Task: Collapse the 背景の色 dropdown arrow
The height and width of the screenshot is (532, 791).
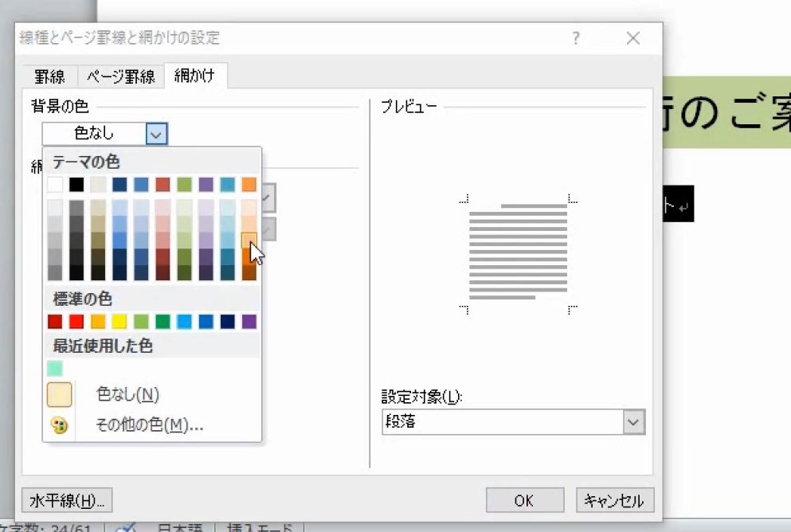Action: pos(156,134)
